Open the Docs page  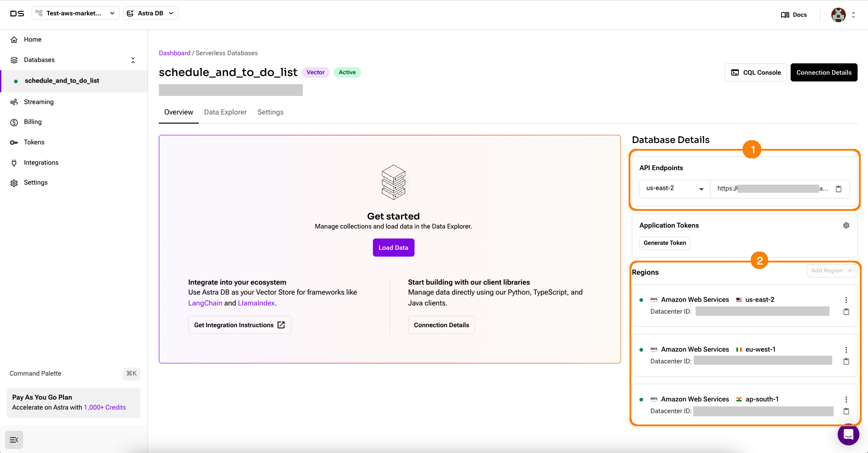(794, 14)
